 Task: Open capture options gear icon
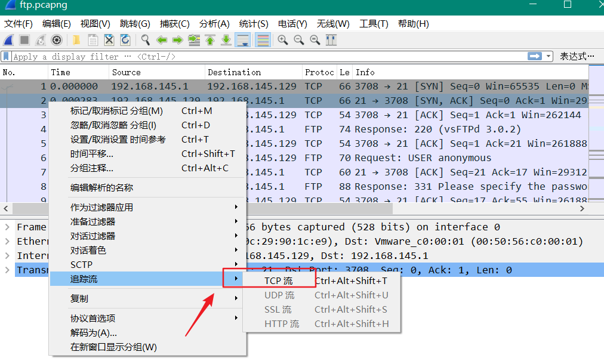[x=57, y=40]
